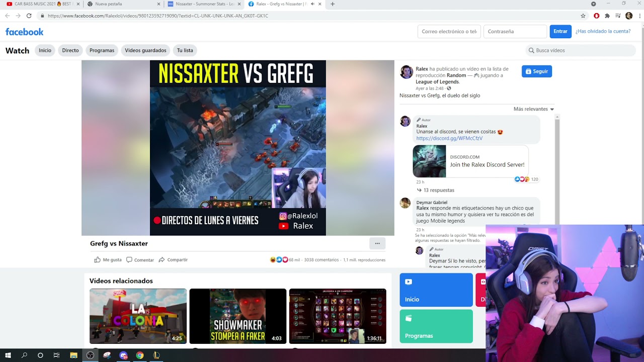The width and height of the screenshot is (644, 362).
Task: Open the La Colonia related video thumbnail
Action: pos(138,316)
